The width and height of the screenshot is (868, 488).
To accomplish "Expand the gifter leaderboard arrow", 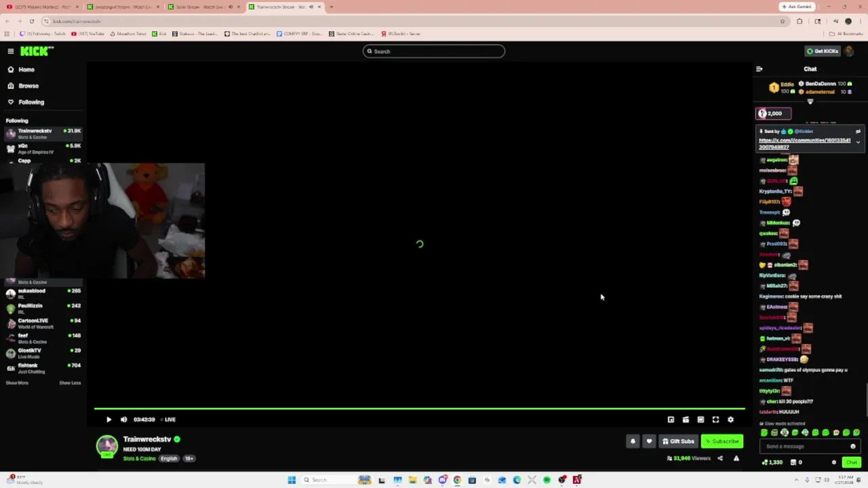I will pyautogui.click(x=810, y=102).
